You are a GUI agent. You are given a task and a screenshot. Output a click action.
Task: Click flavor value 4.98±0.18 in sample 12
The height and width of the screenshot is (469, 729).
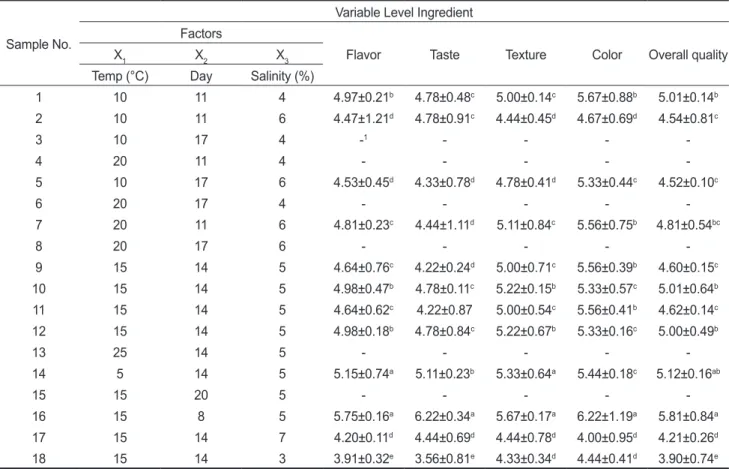click(363, 331)
